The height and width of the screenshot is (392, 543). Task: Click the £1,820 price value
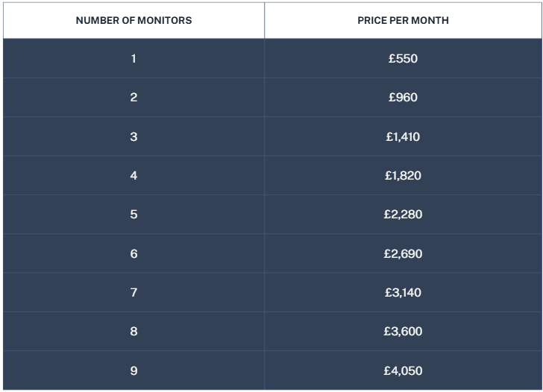tap(403, 175)
